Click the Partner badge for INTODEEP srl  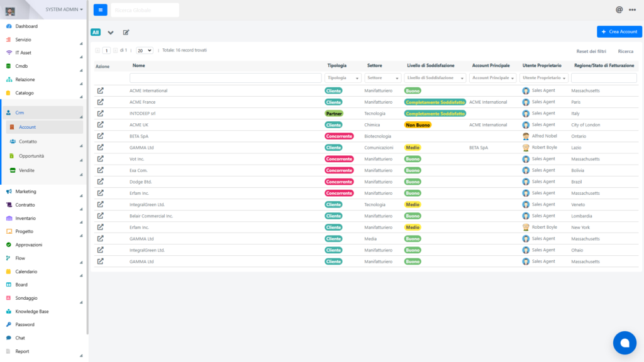click(334, 114)
